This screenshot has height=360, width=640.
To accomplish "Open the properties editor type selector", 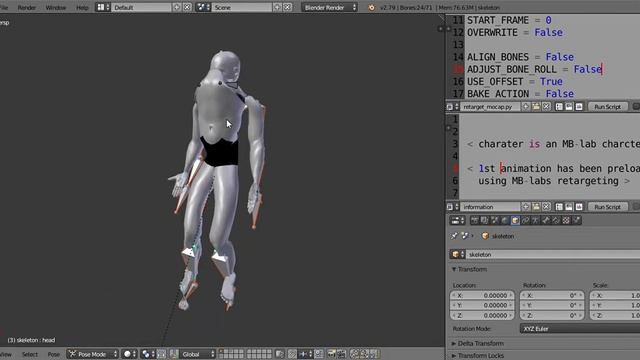I will (x=458, y=220).
